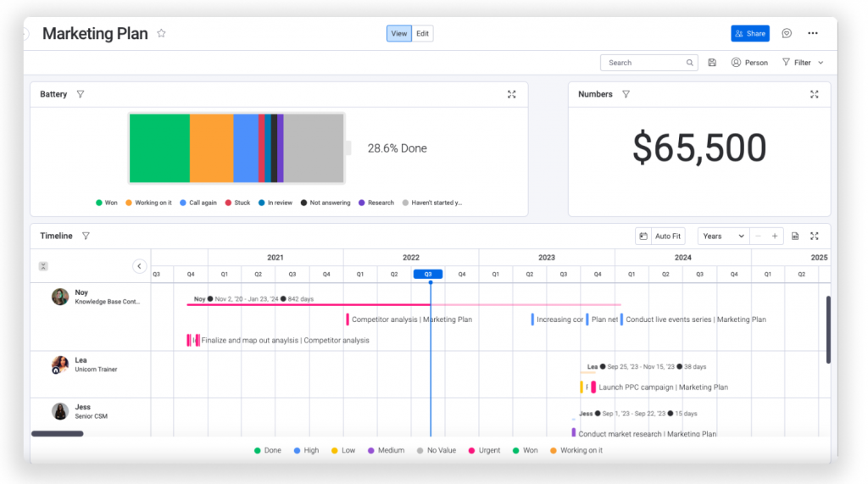Export the timeline using the file icon
Image resolution: width=868 pixels, height=484 pixels.
click(795, 236)
